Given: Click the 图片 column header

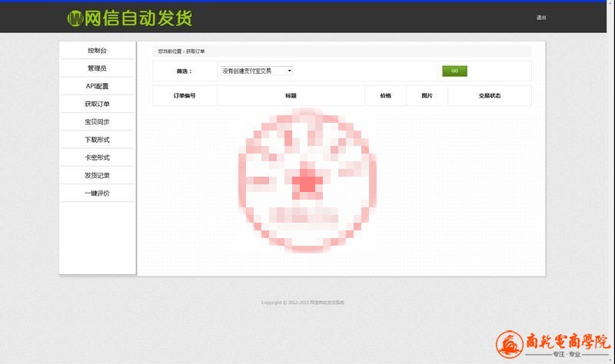Looking at the screenshot, I should pyautogui.click(x=427, y=95).
